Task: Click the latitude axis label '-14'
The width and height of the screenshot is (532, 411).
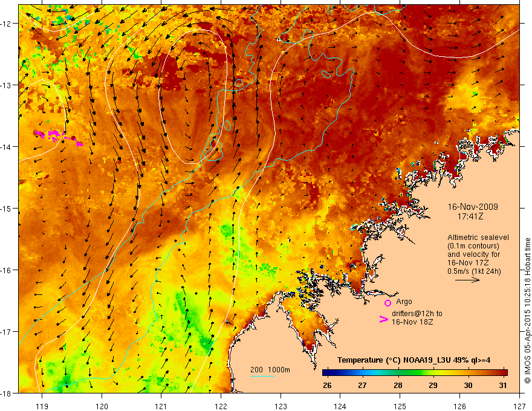Action: click(6, 147)
